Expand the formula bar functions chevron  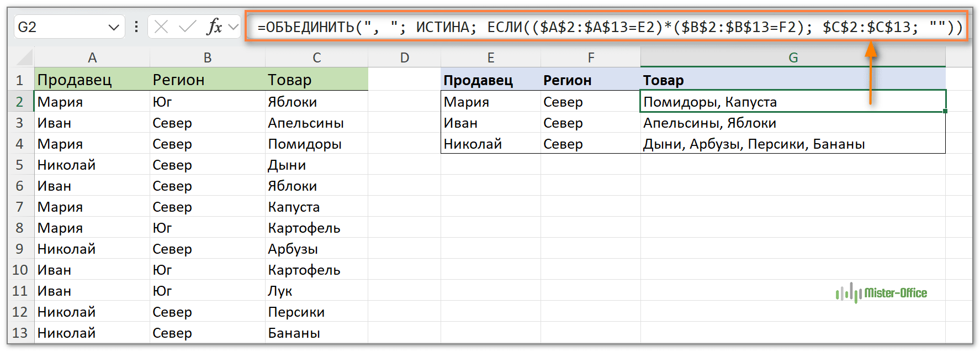pos(234,27)
